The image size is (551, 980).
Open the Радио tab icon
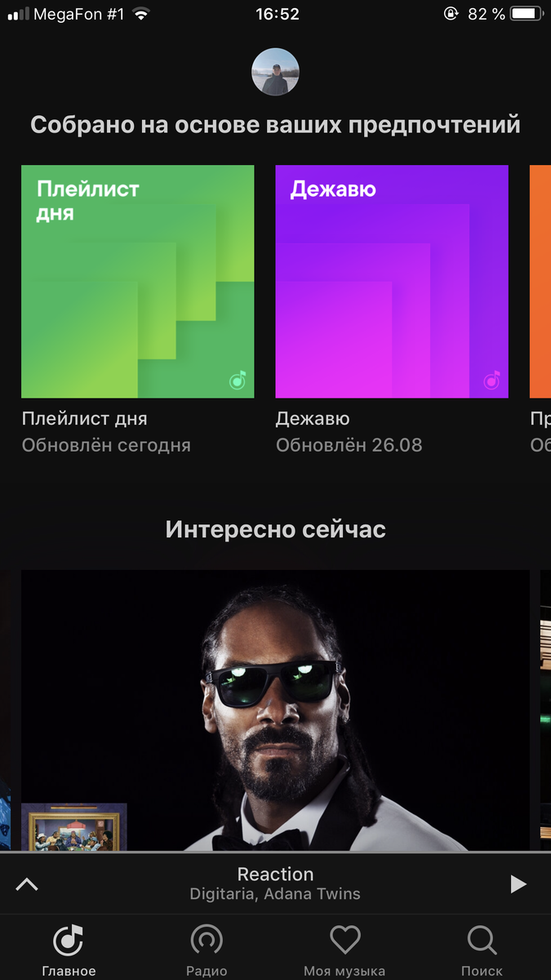coord(207,941)
